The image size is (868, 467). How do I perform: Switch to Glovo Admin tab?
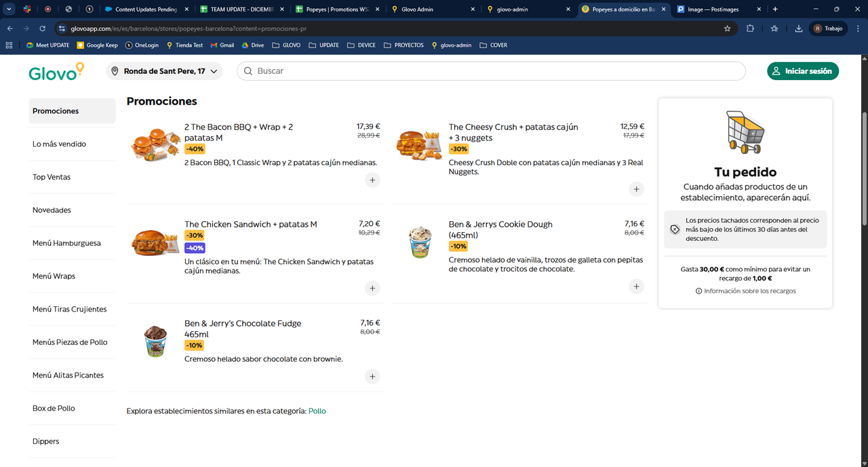tap(433, 10)
